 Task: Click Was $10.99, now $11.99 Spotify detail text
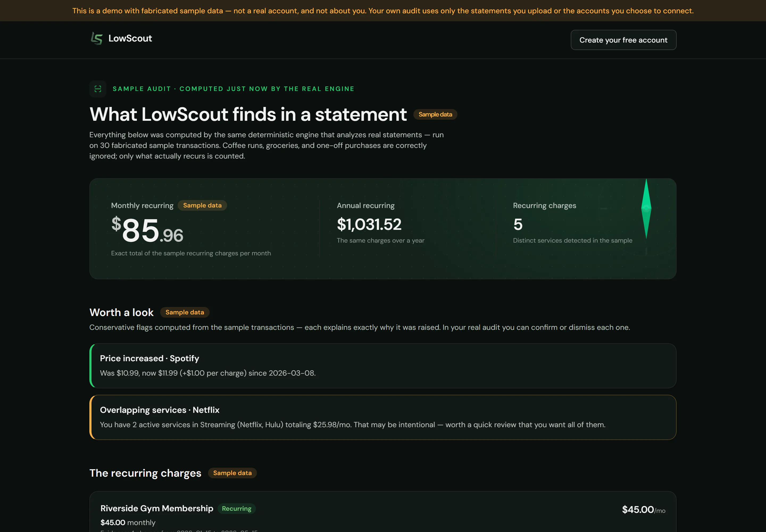[x=208, y=373]
